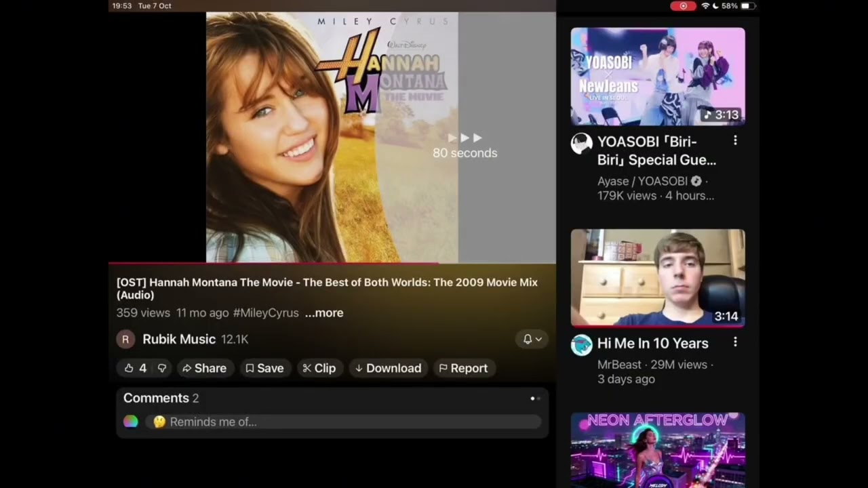The height and width of the screenshot is (488, 868).
Task: Save the video to a playlist
Action: tap(264, 368)
